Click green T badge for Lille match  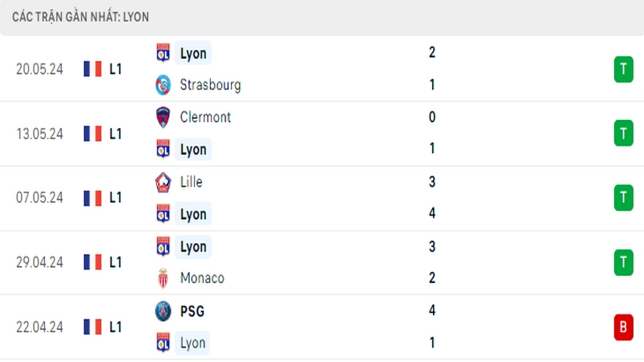coord(623,198)
